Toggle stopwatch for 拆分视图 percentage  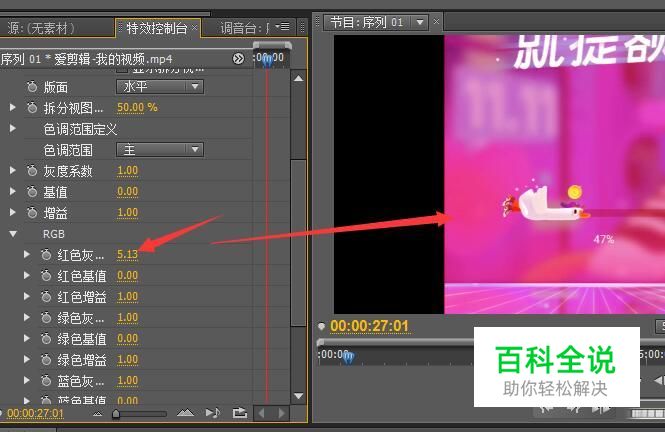click(x=32, y=108)
